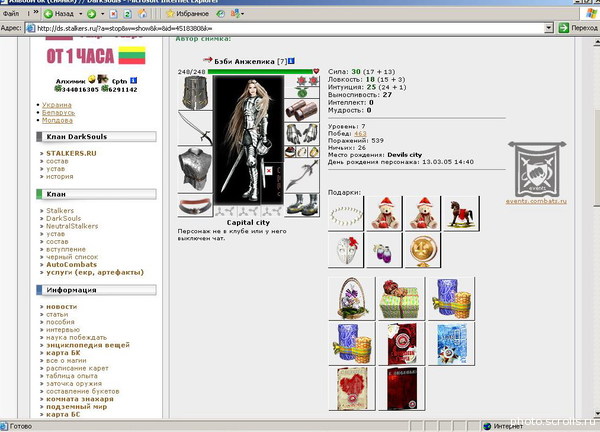This screenshot has width=600, height=432.
Task: Click the armored boots equipment slot
Action: click(x=302, y=205)
